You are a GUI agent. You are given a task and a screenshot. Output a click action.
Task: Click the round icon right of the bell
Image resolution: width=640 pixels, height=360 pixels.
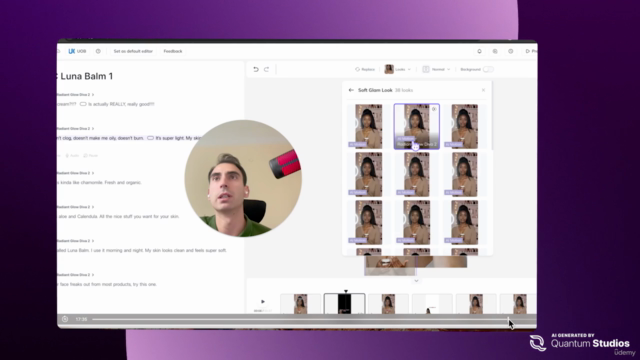click(x=495, y=51)
